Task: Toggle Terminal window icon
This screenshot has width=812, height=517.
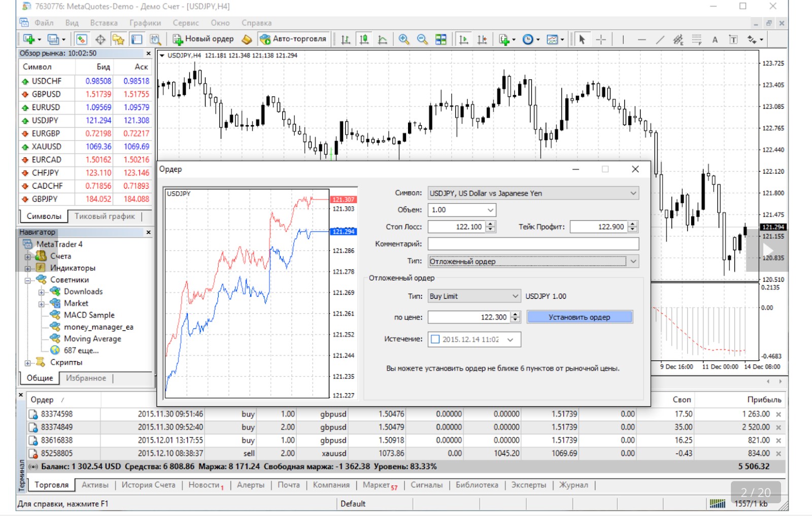Action: pos(137,39)
